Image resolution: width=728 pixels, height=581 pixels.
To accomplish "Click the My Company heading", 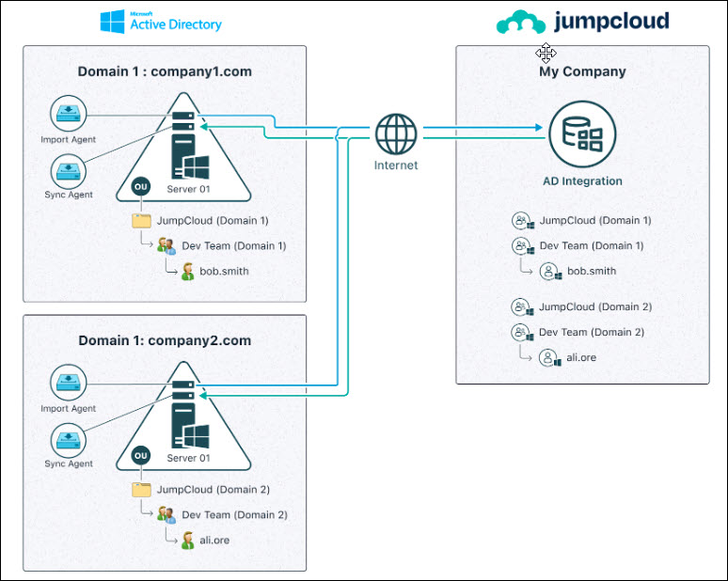I will click(x=582, y=71).
